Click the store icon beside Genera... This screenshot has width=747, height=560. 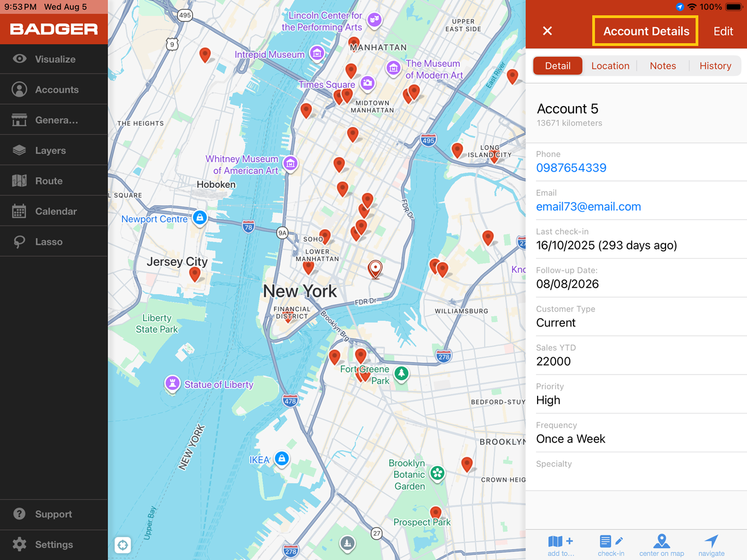coord(20,120)
